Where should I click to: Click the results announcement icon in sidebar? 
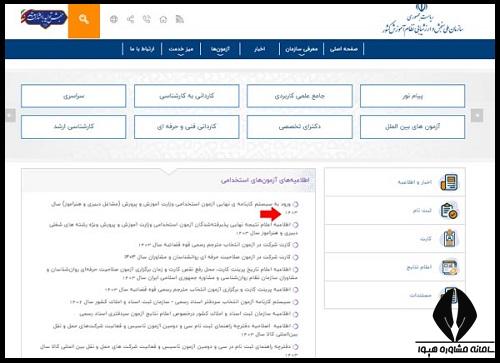click(x=449, y=267)
